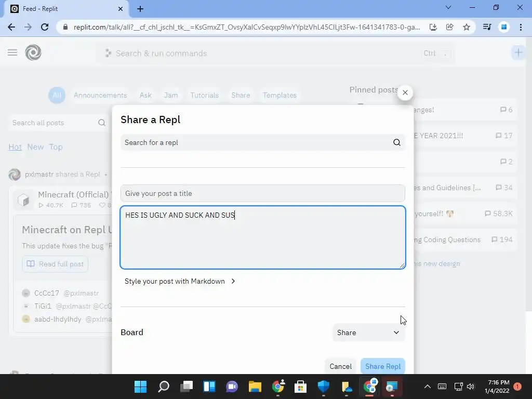Open the hamburger sidebar menu

point(12,52)
